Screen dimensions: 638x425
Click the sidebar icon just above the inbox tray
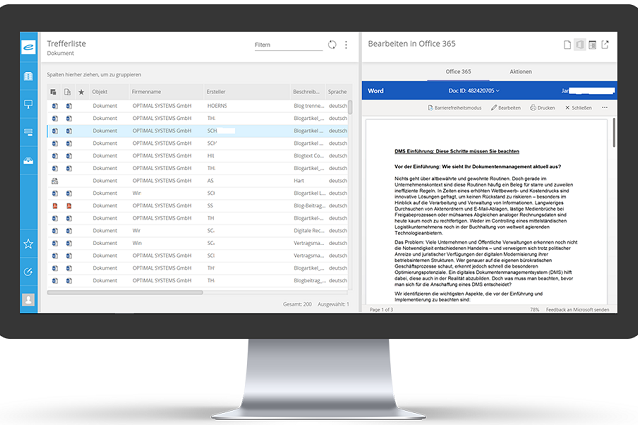tap(28, 132)
